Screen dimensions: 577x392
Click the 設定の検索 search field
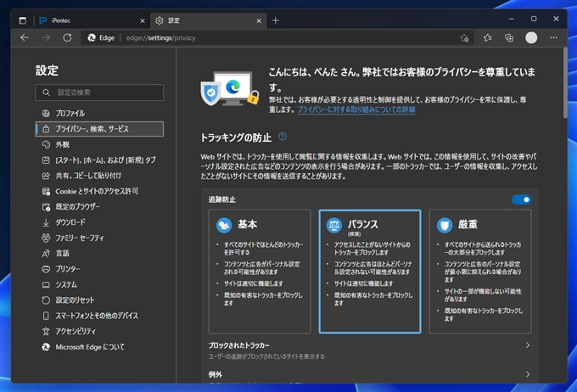(x=99, y=92)
